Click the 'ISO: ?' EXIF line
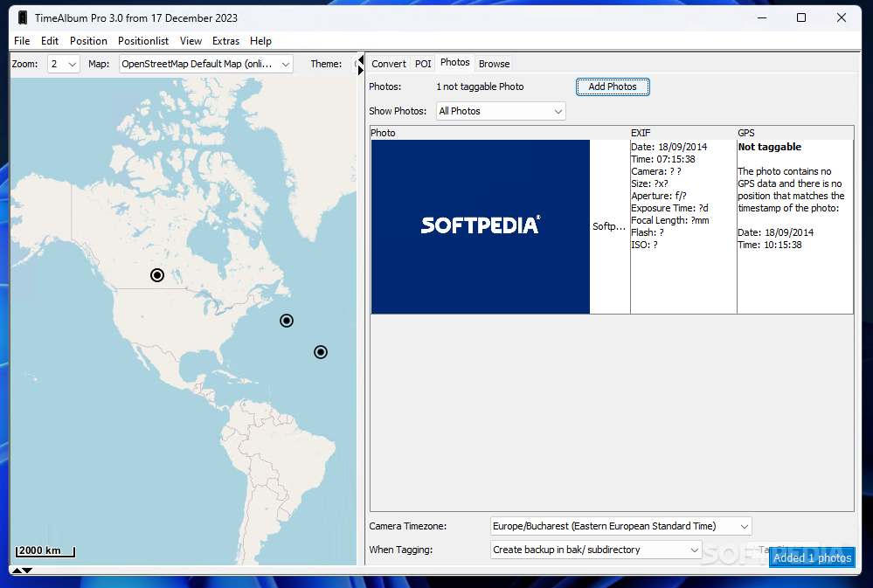 [644, 245]
